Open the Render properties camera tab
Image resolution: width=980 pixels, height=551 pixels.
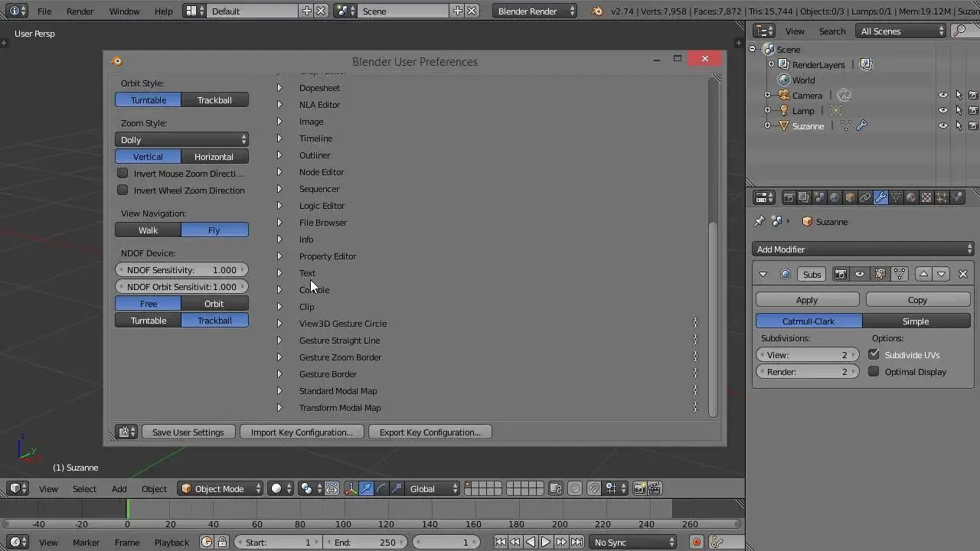(x=789, y=197)
